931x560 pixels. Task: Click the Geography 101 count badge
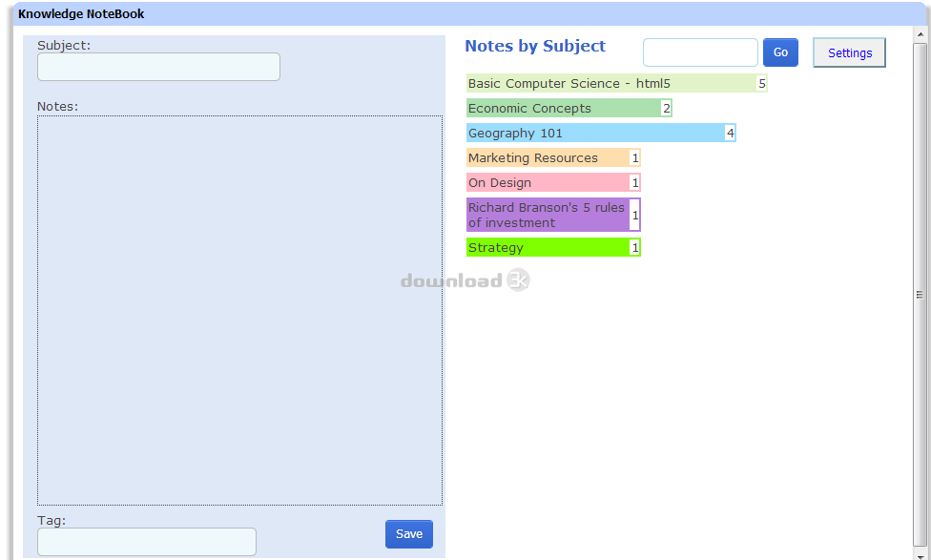(x=731, y=134)
